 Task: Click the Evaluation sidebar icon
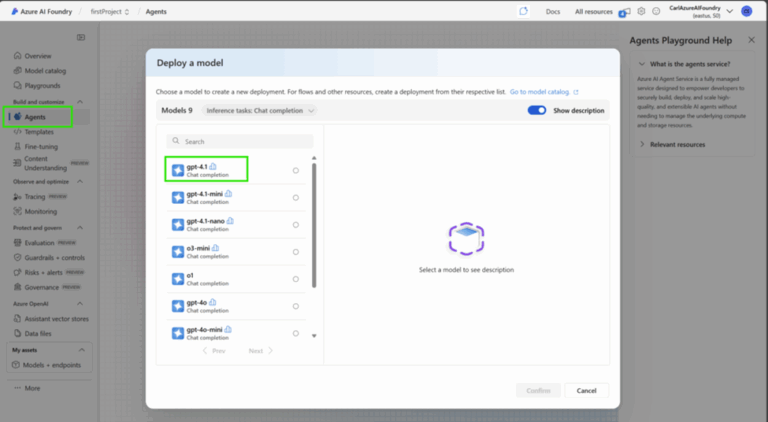18,243
